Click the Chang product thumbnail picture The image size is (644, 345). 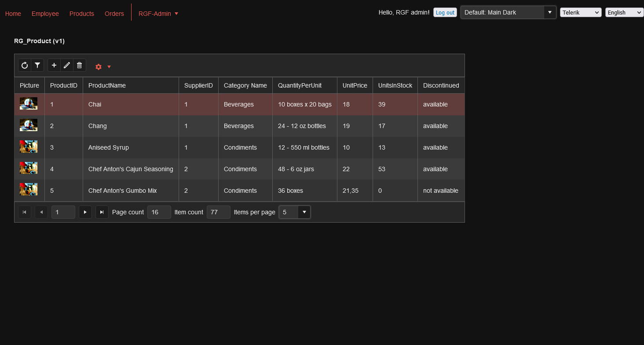point(29,125)
